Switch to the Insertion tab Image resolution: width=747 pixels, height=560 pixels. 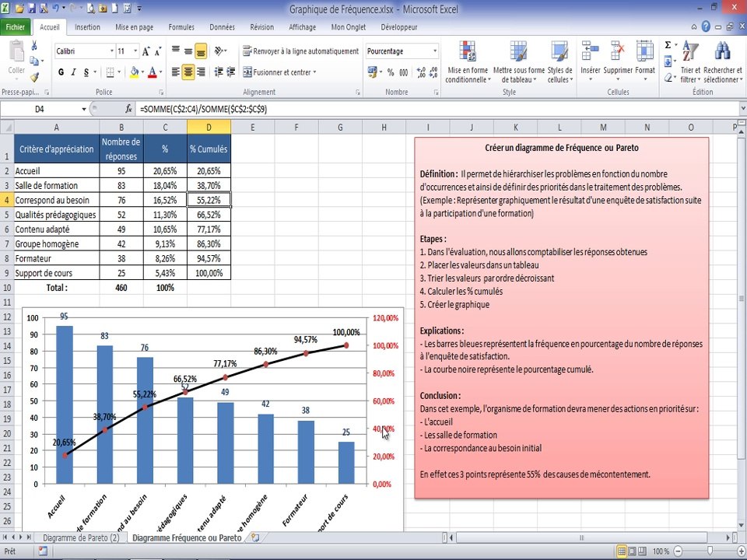click(87, 27)
